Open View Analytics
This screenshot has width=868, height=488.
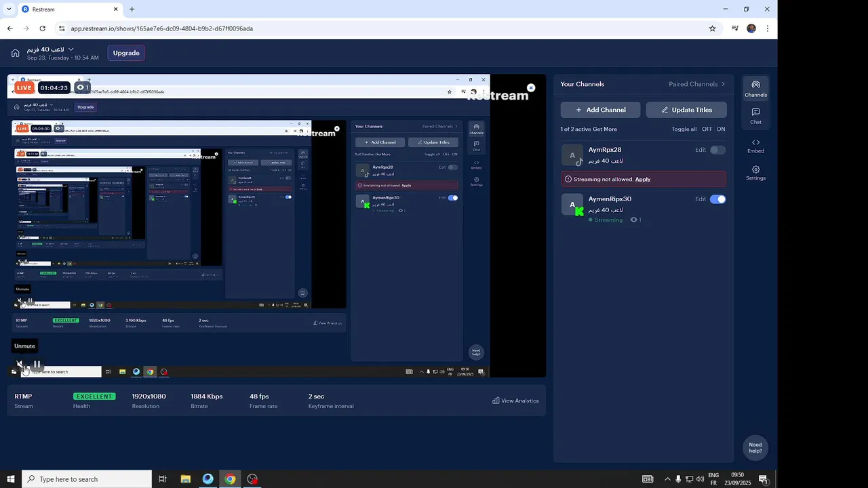[x=516, y=401]
